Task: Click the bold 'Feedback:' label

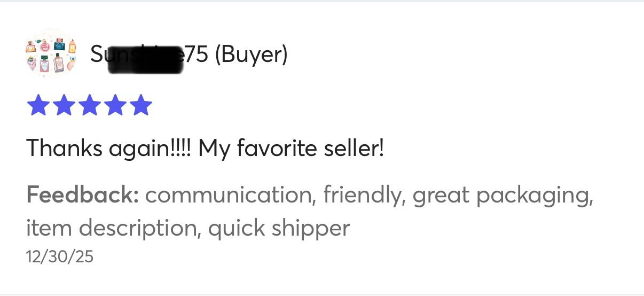Action: click(x=83, y=195)
